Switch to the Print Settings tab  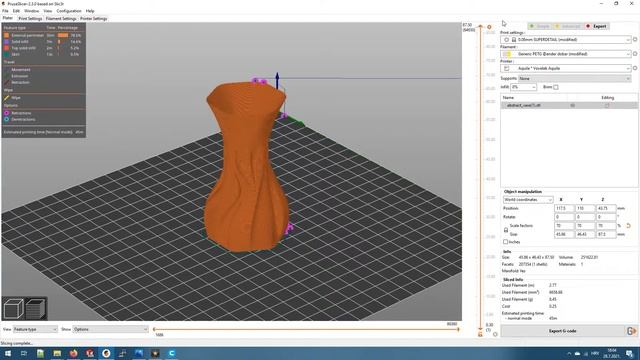30,18
